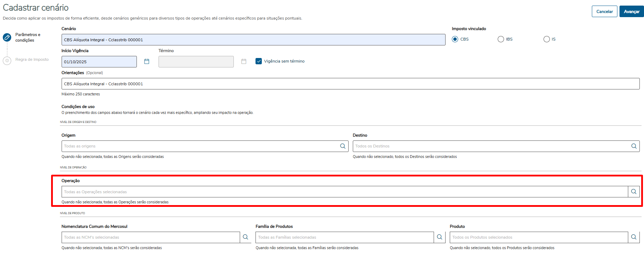The height and width of the screenshot is (261, 644).
Task: Click the Operação search magnifier icon
Action: point(634,191)
